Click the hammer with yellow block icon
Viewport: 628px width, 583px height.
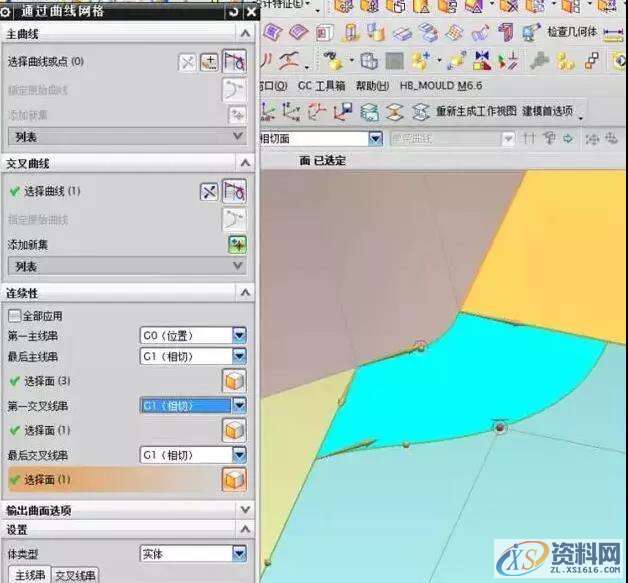pos(334,61)
